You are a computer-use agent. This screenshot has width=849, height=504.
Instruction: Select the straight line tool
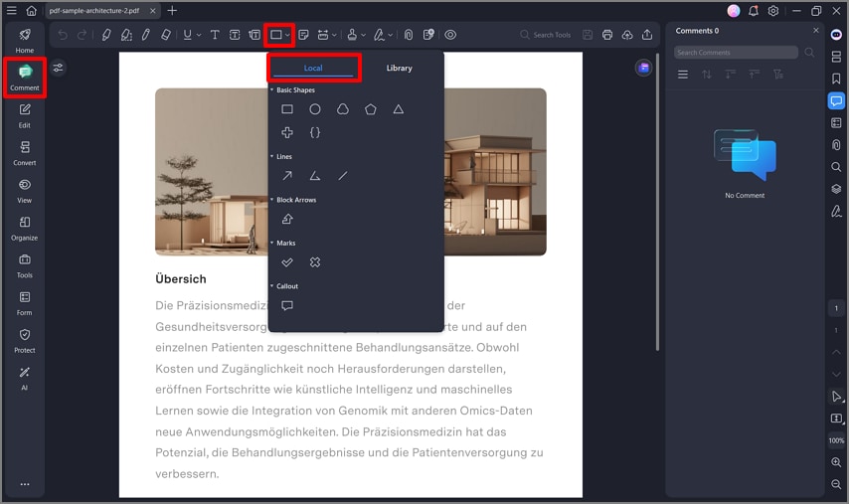343,175
